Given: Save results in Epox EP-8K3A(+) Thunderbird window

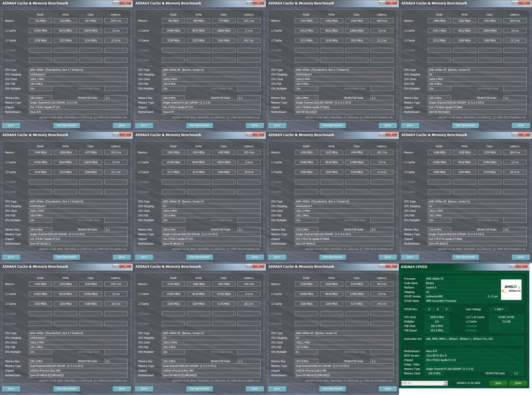Looking at the screenshot, I should [x=11, y=257].
